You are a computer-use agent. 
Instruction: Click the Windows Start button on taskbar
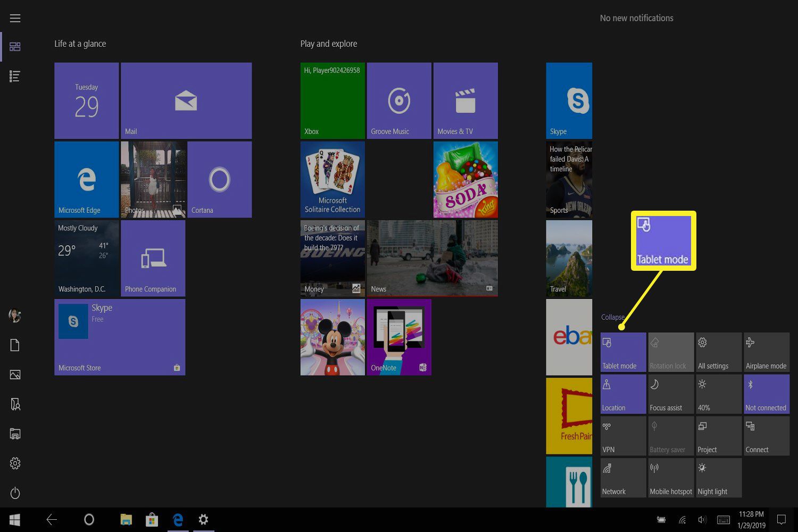[x=15, y=520]
